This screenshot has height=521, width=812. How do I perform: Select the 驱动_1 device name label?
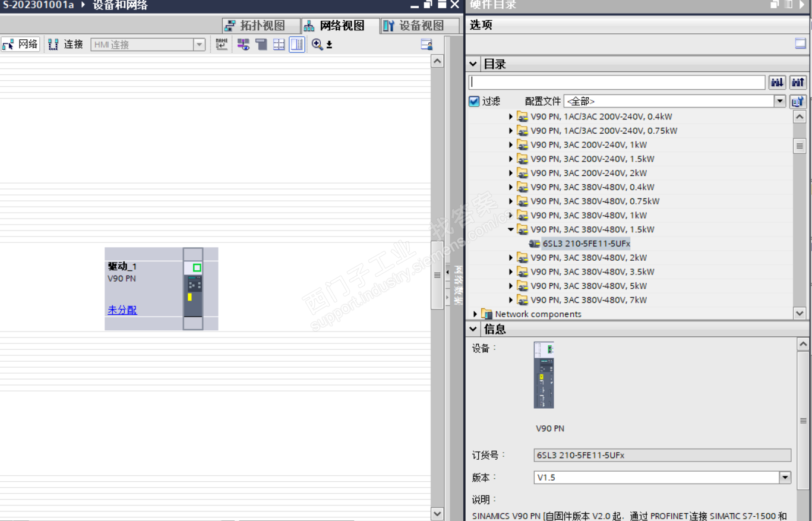[x=122, y=267]
